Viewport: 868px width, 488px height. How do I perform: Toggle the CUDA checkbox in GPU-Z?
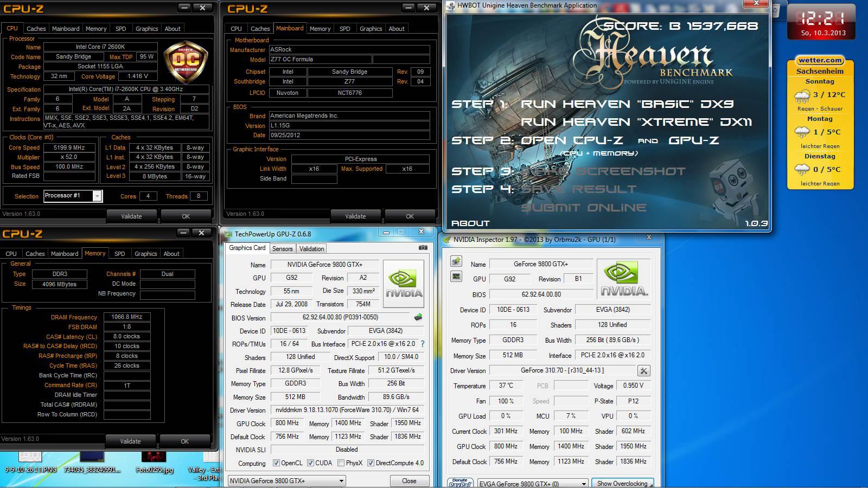click(310, 463)
